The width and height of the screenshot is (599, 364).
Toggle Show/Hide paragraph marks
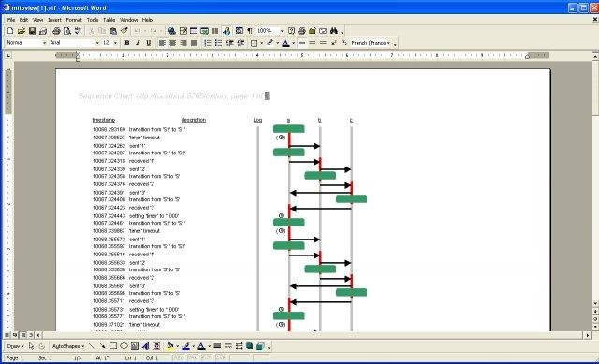[x=250, y=31]
